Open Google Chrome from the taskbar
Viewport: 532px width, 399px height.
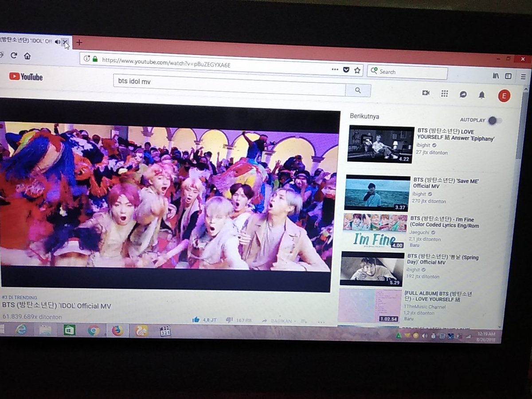(93, 331)
